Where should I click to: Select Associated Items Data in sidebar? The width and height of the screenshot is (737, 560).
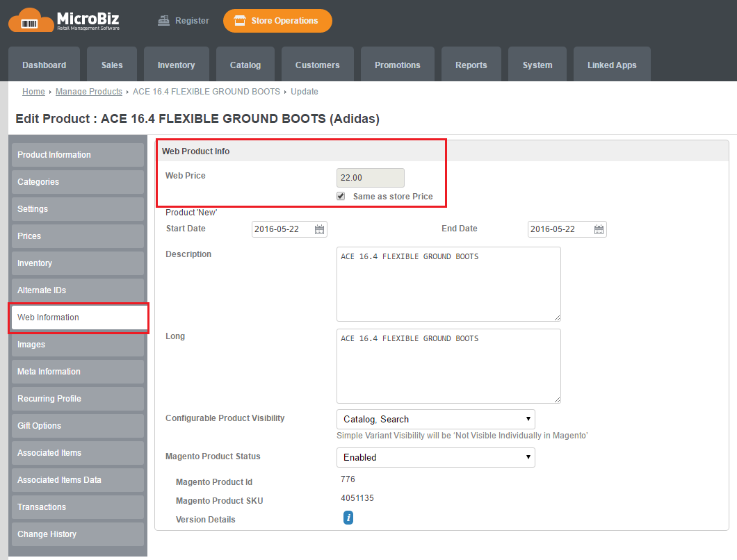(78, 479)
